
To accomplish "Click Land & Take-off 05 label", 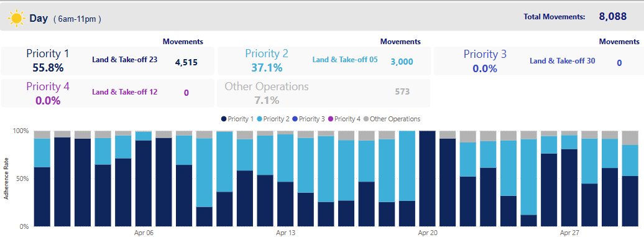I will pos(345,60).
